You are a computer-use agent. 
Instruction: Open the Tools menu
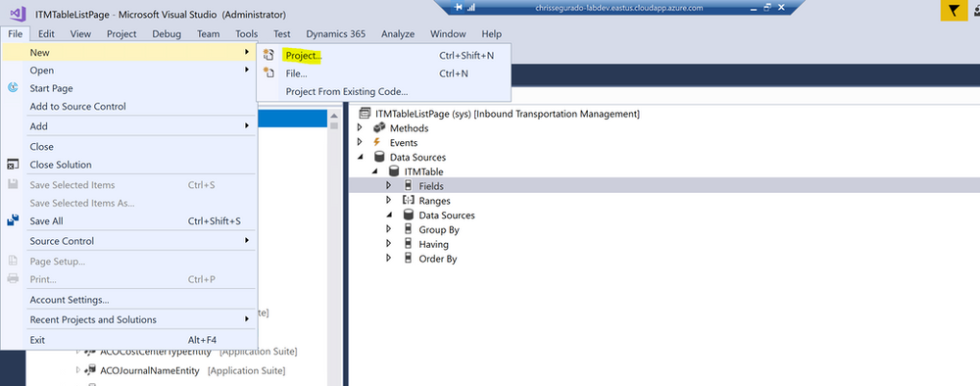click(x=247, y=33)
